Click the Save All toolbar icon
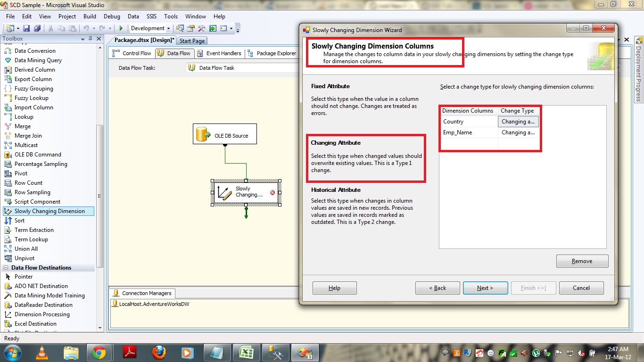Screen dimensions: 644x362 (x=36, y=28)
